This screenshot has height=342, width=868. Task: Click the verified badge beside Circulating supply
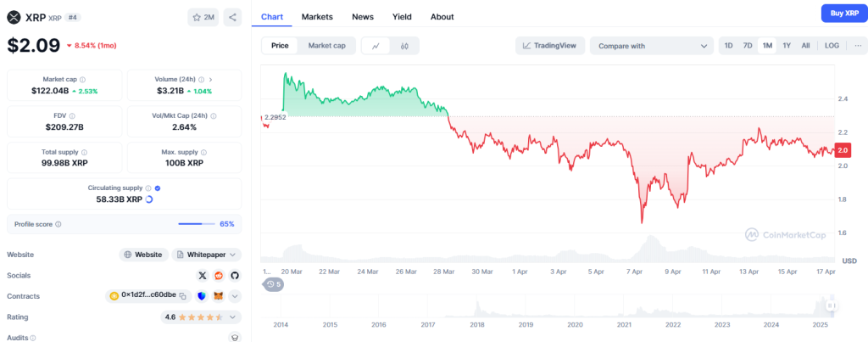[158, 188]
